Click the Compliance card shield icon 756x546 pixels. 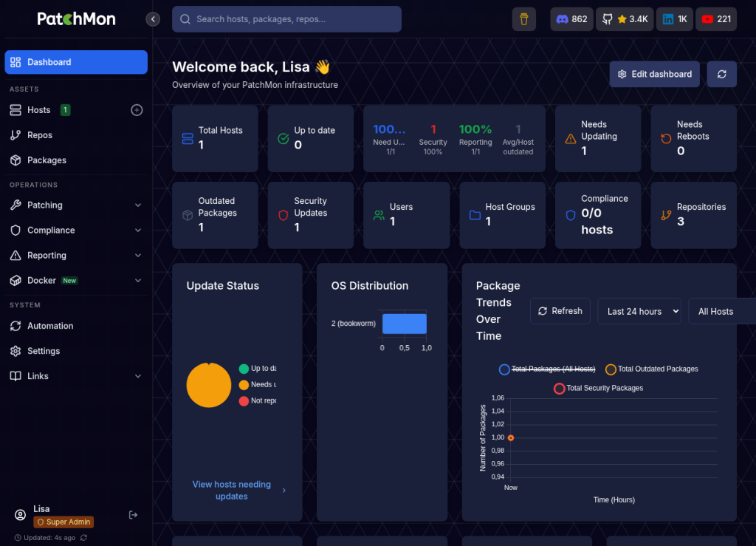tap(571, 215)
